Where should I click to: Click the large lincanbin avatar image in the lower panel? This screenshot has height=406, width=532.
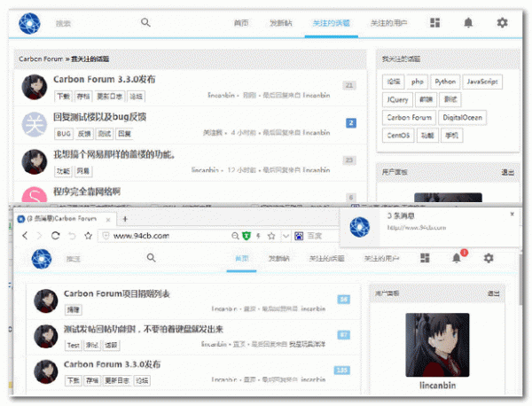pos(437,345)
